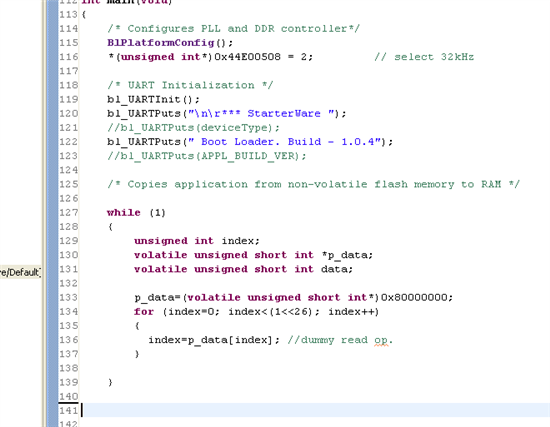Click the "UART Initialization" comment
Image resolution: width=550 pixels, height=427 pixels.
pos(190,85)
